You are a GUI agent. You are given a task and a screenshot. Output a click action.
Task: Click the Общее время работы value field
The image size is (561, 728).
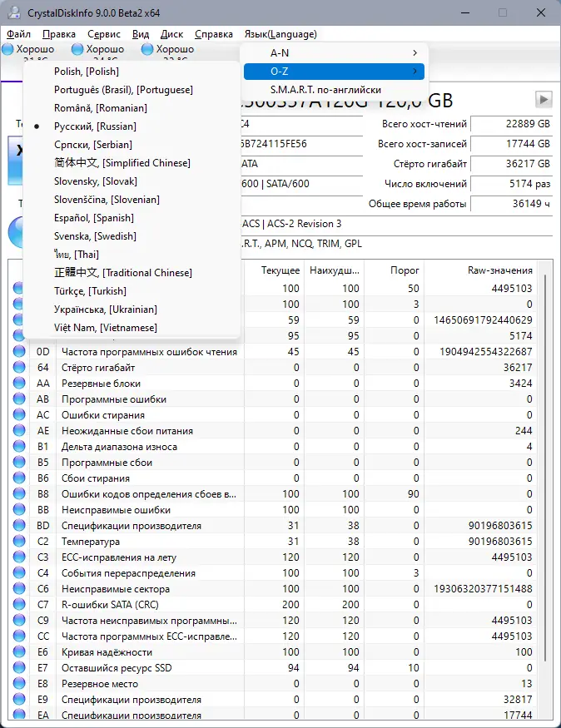coord(511,204)
